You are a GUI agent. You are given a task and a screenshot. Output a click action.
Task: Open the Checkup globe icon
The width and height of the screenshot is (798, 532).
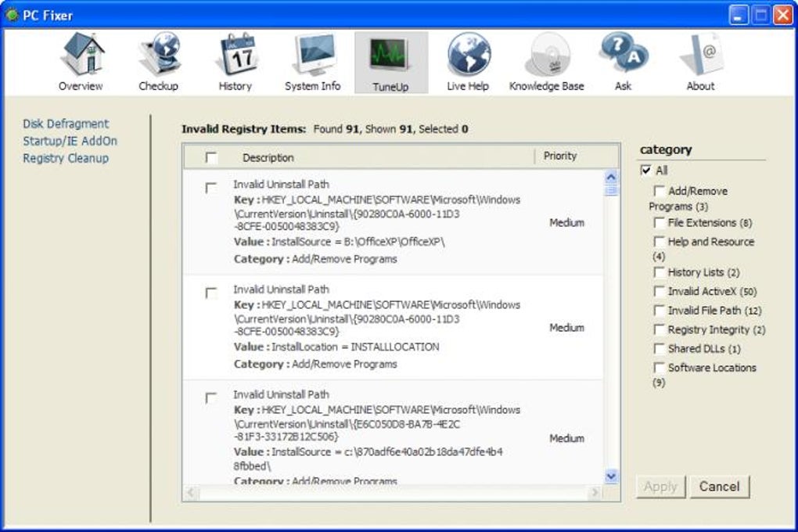point(160,54)
